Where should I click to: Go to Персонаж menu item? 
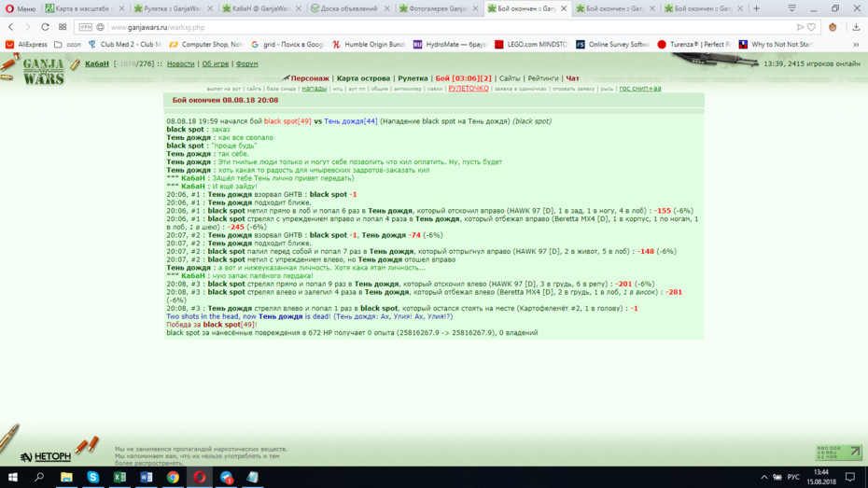tap(310, 78)
